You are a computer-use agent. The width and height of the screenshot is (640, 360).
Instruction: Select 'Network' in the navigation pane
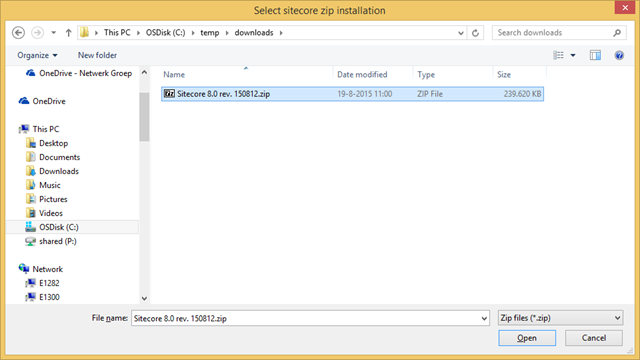[48, 269]
